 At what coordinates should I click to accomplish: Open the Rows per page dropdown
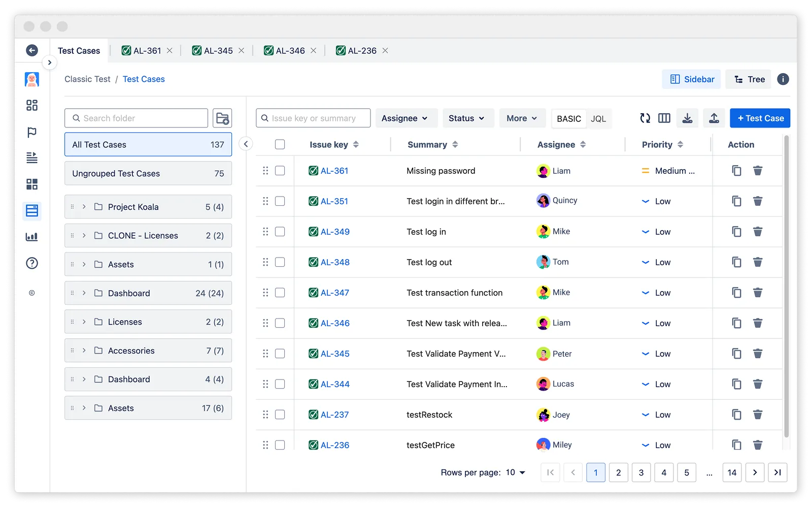pyautogui.click(x=516, y=472)
